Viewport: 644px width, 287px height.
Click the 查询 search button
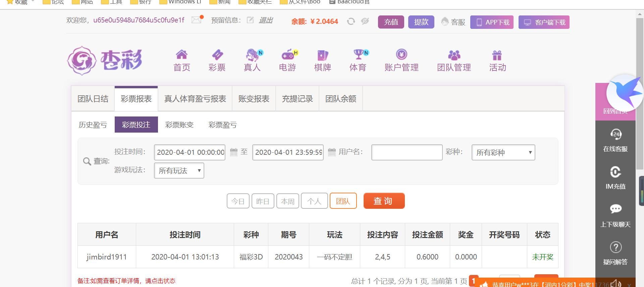(384, 201)
